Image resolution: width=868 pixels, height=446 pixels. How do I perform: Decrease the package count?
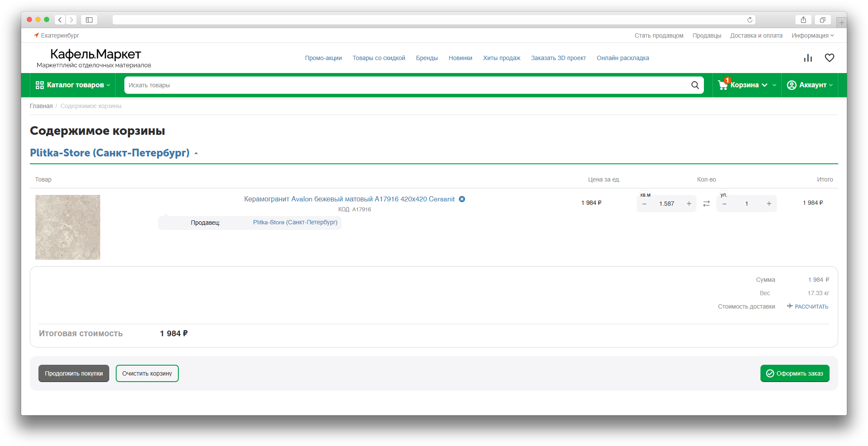(x=725, y=204)
